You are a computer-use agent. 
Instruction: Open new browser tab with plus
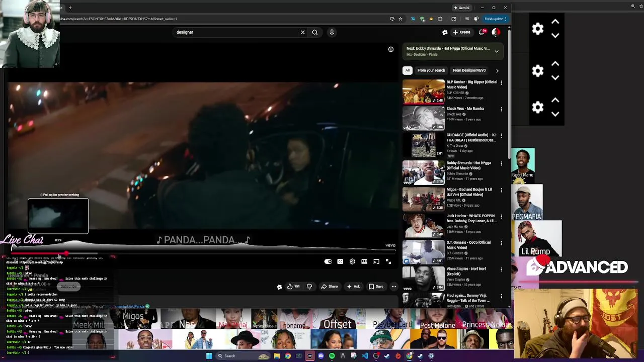point(70,8)
